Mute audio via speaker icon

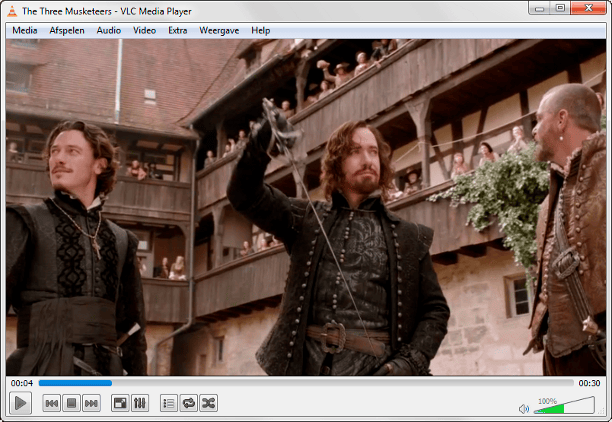click(x=524, y=409)
